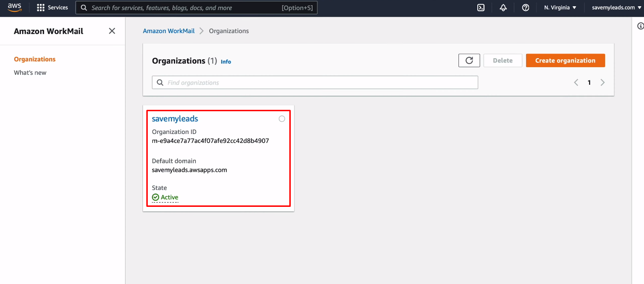
Task: Click the AWS logo home icon
Action: click(14, 8)
